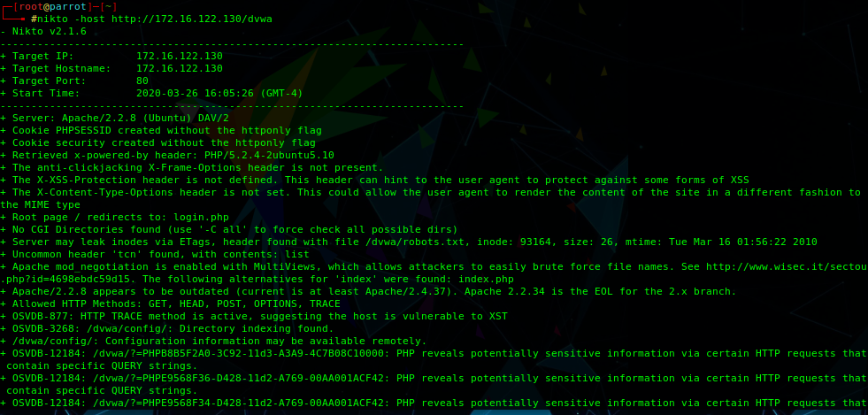The height and width of the screenshot is (415, 868).
Task: Click the OSVDB-877 TRACE method entry
Action: pyautogui.click(x=254, y=316)
